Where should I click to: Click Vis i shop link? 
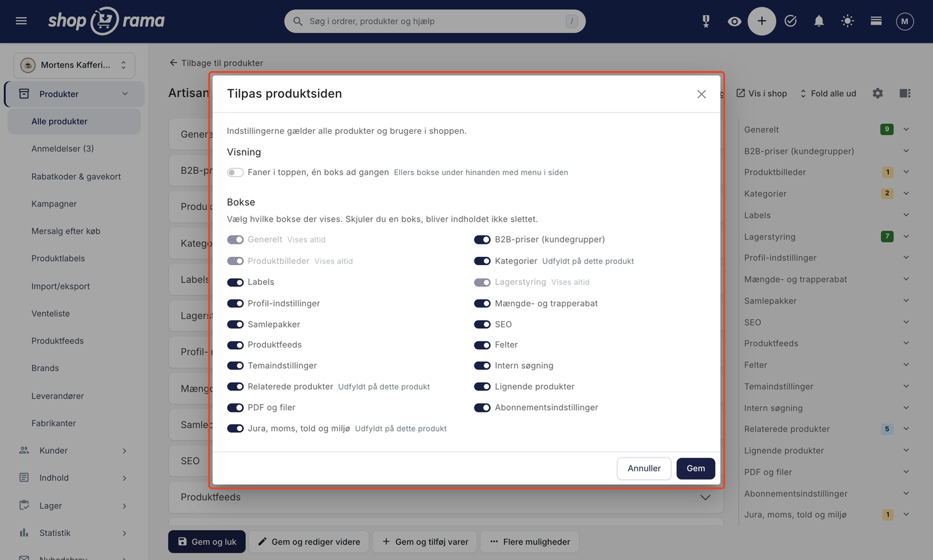point(761,93)
